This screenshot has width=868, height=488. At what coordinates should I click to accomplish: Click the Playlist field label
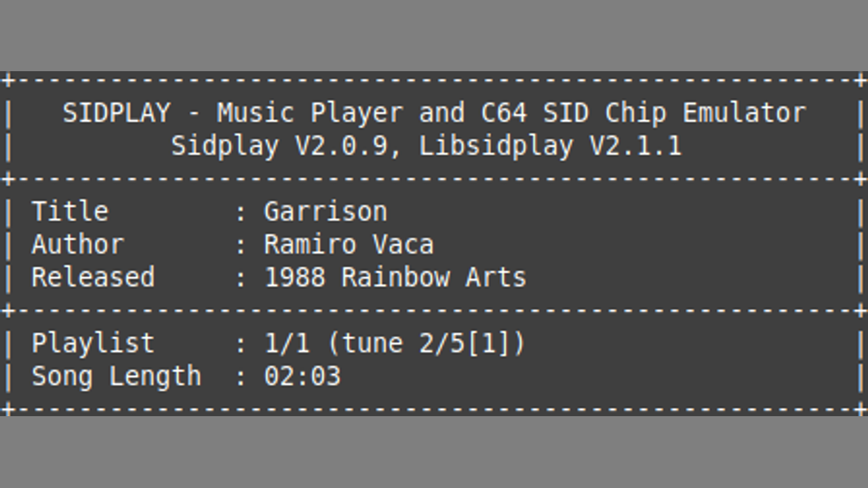coord(93,343)
